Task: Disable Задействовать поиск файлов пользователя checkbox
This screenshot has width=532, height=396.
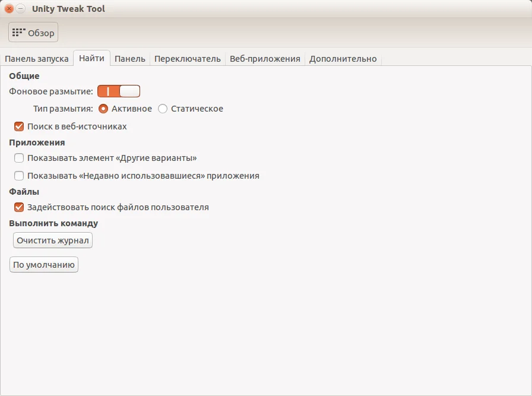Action: pyautogui.click(x=19, y=207)
